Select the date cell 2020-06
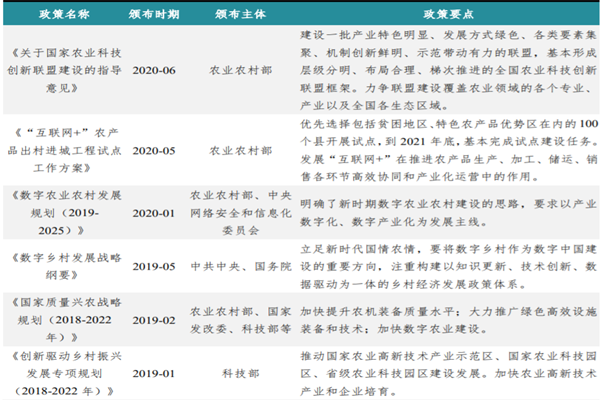Image resolution: width=600 pixels, height=400 pixels. tap(154, 70)
